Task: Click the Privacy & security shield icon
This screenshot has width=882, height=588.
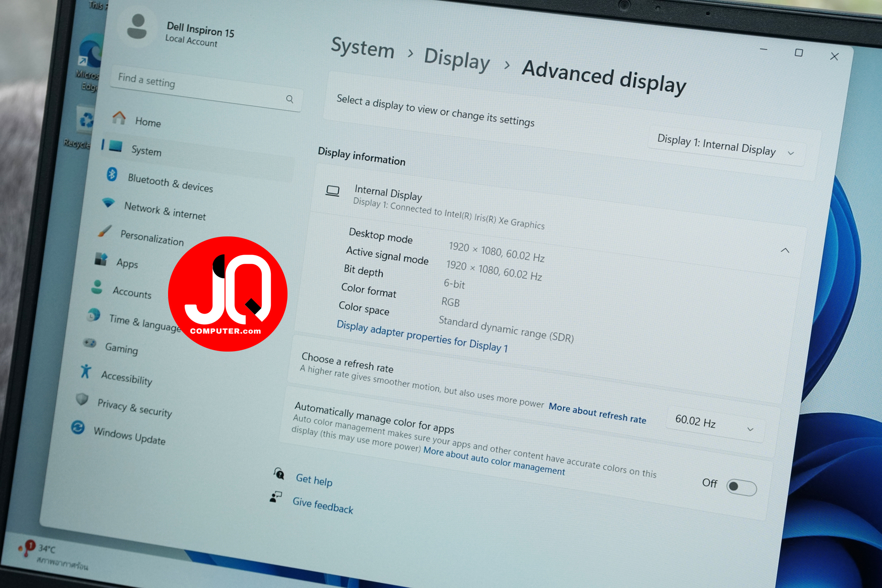Action: click(82, 399)
